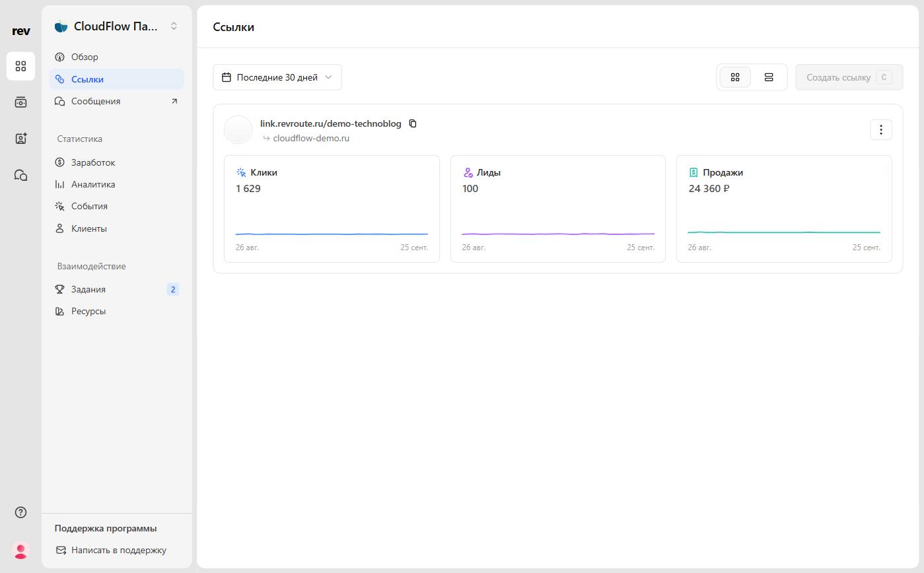This screenshot has height=573, width=924.
Task: Open the link options three-dot menu
Action: (881, 129)
